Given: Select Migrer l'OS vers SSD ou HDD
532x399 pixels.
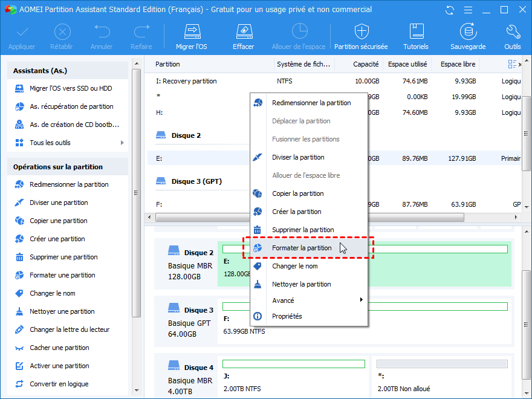Looking at the screenshot, I should coord(71,88).
